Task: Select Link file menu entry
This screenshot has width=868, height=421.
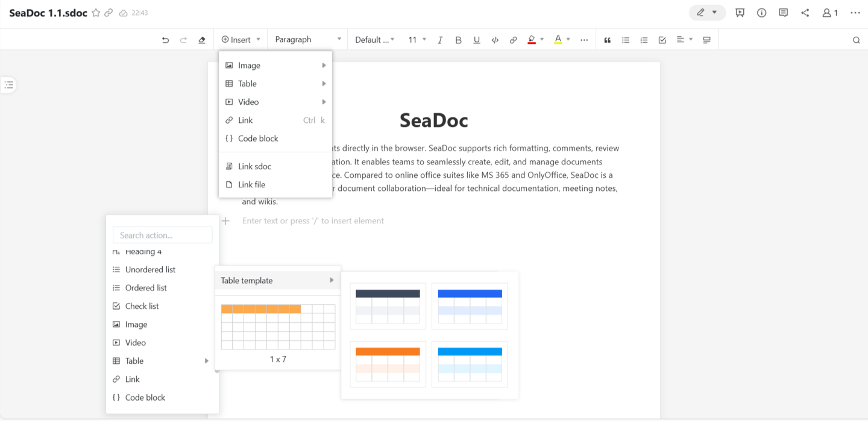Action: coord(275,185)
